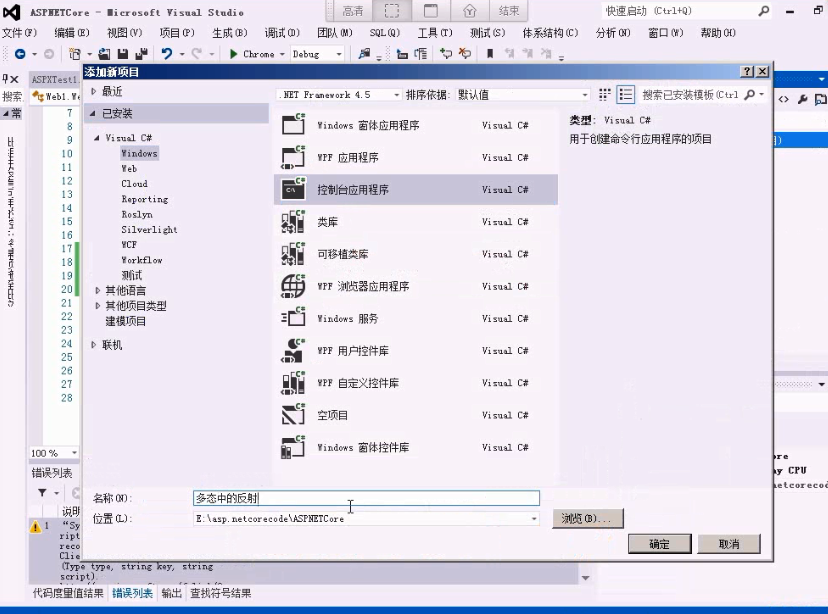Screen dimensions: 828x614
Task: Click the 名称 input field
Action: [366, 498]
